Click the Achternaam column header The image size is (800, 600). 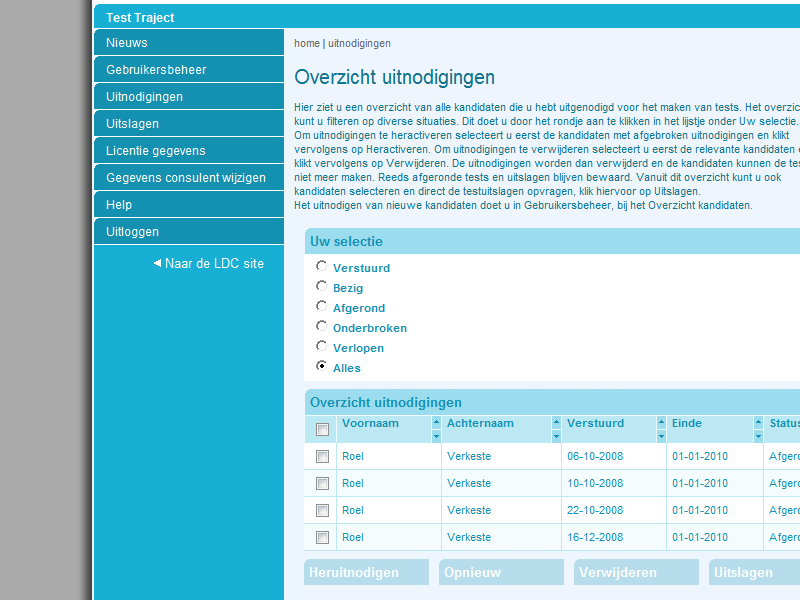(480, 423)
